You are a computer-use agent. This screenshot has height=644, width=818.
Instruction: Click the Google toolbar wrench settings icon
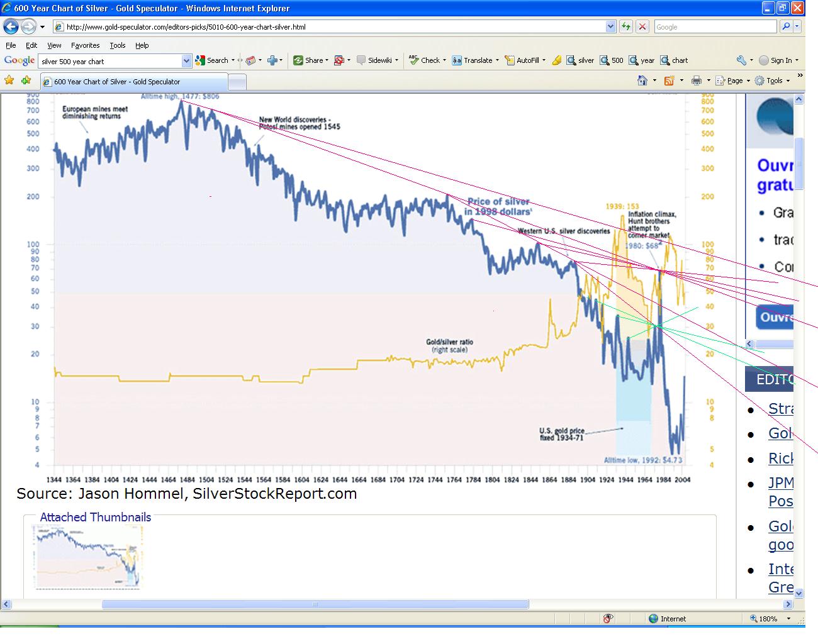741,60
